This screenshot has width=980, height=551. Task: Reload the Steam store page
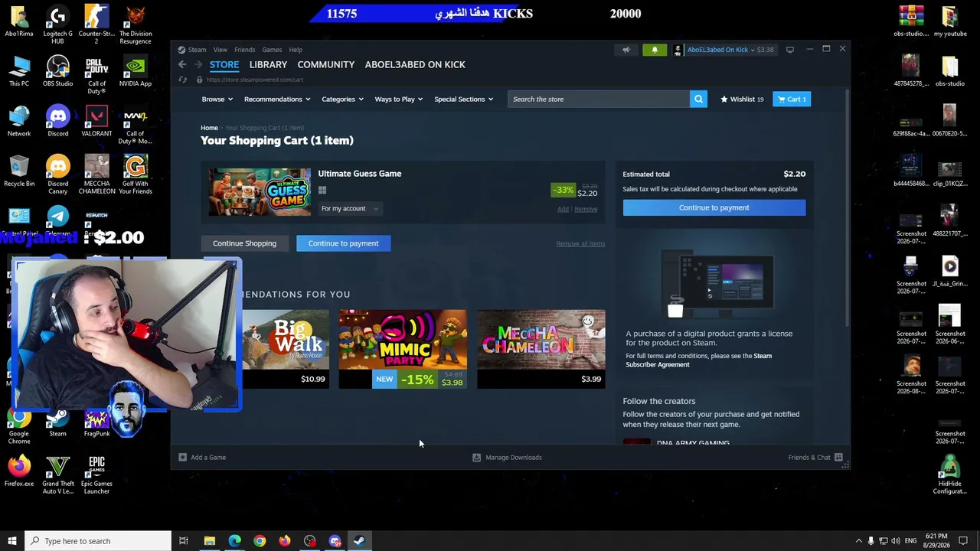(183, 80)
